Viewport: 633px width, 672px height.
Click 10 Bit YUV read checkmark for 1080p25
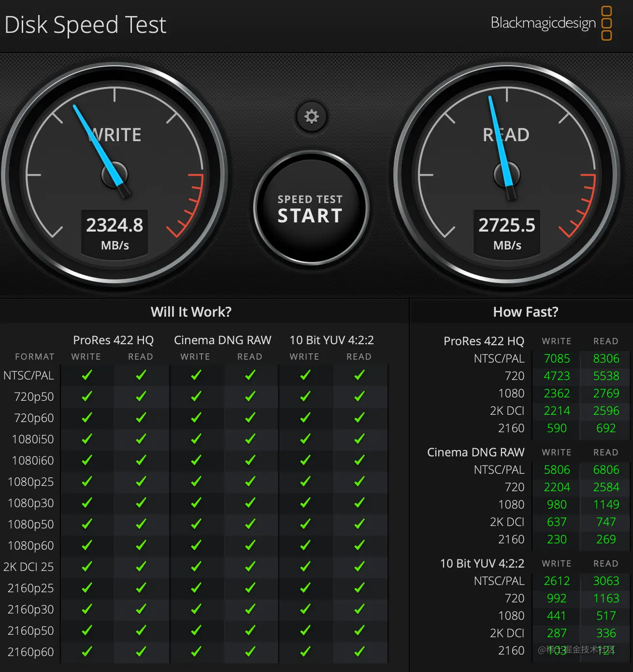(360, 482)
